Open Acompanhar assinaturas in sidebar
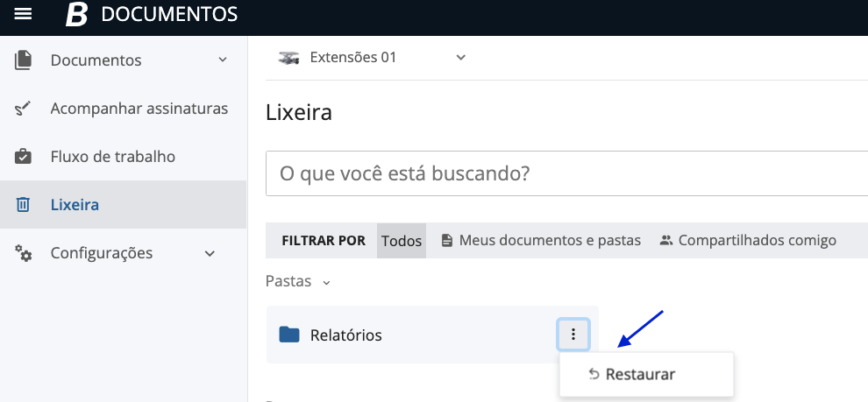This screenshot has width=868, height=402. tap(139, 109)
